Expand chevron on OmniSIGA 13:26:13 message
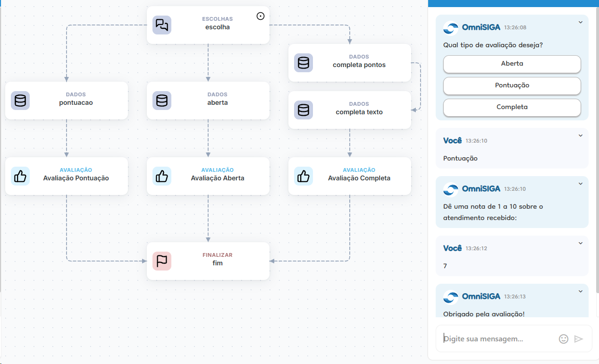599x364 pixels. click(x=581, y=291)
